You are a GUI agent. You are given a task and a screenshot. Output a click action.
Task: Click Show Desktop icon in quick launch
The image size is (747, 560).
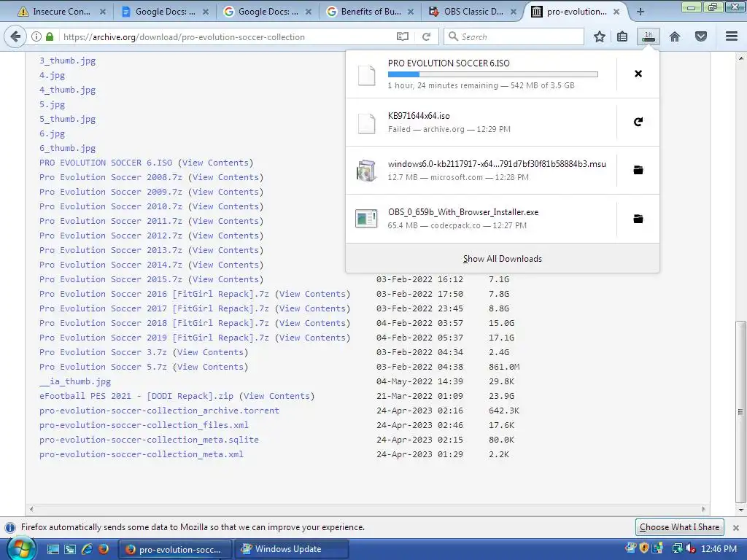(x=53, y=549)
